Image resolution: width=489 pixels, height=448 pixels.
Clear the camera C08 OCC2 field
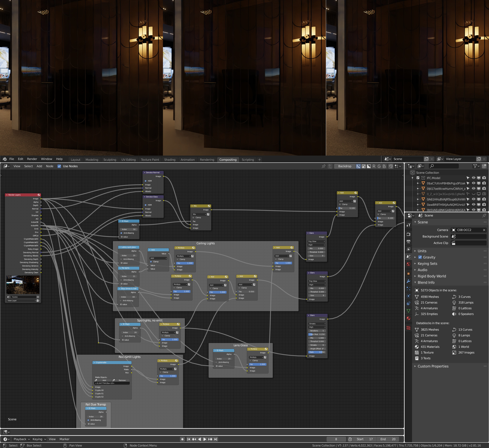click(x=484, y=230)
